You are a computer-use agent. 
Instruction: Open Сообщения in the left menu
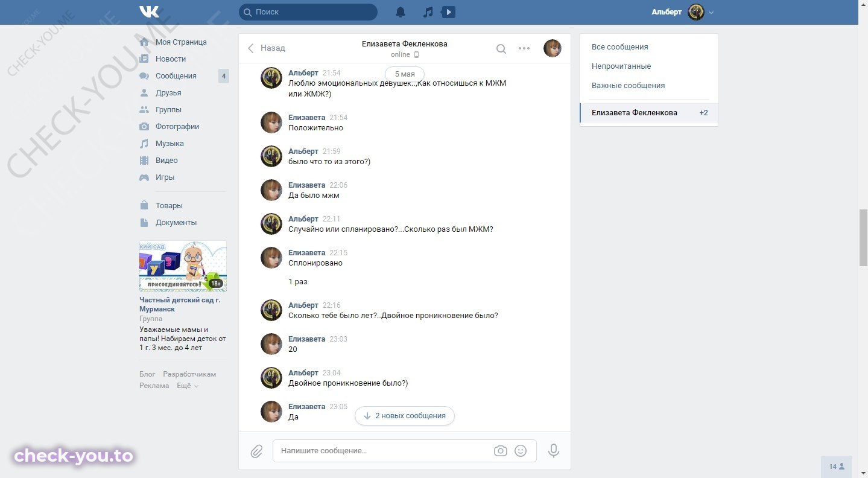coord(176,76)
